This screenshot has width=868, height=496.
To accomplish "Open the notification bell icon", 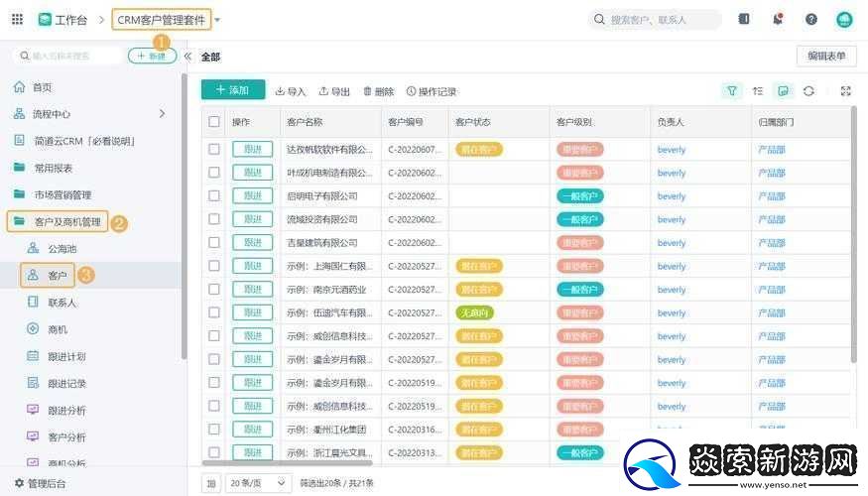I will pos(778,20).
